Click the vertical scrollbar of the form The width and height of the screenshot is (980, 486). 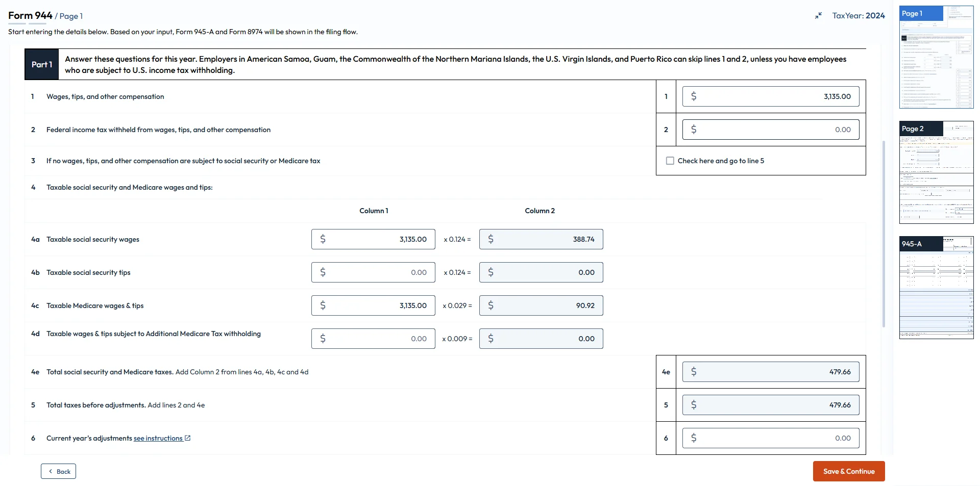[884, 234]
